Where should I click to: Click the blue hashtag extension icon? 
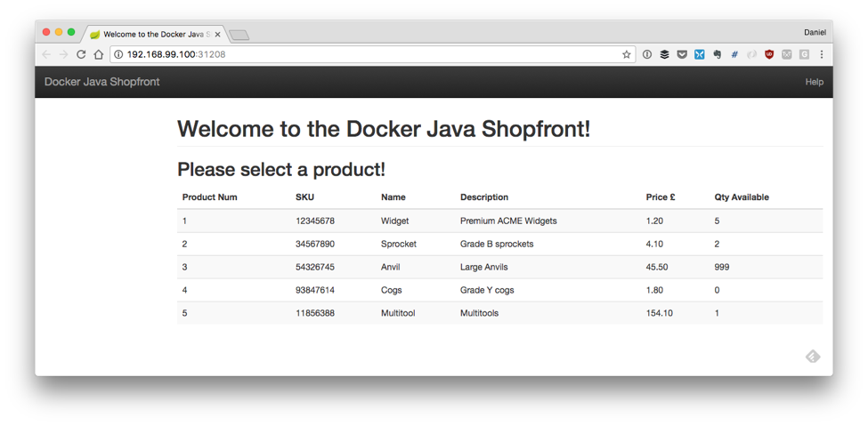point(734,54)
